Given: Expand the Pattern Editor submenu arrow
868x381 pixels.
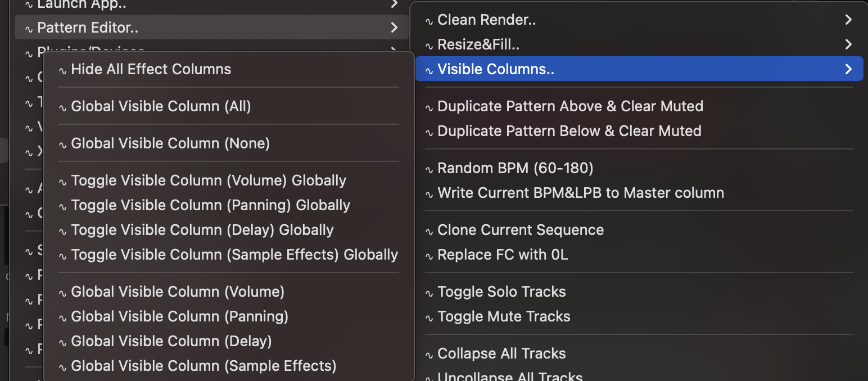Looking at the screenshot, I should click(x=394, y=28).
